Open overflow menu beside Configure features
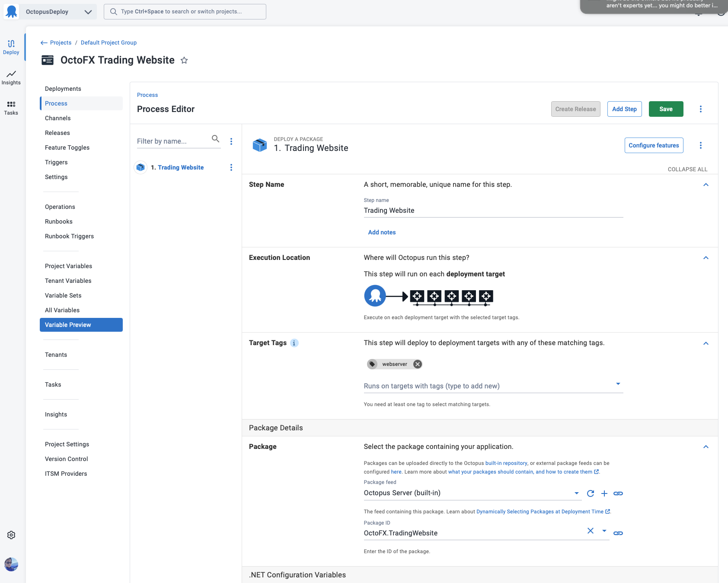The image size is (728, 583). 701,145
